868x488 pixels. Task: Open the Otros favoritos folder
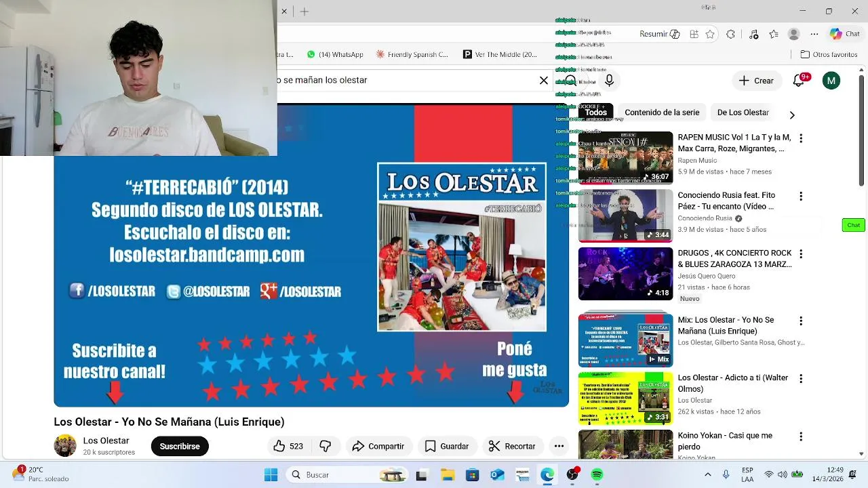coord(829,54)
